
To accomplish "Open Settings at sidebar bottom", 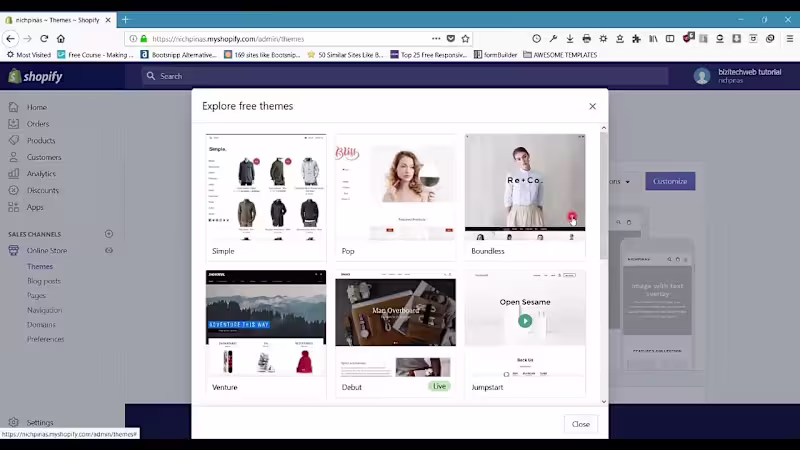I will click(40, 422).
